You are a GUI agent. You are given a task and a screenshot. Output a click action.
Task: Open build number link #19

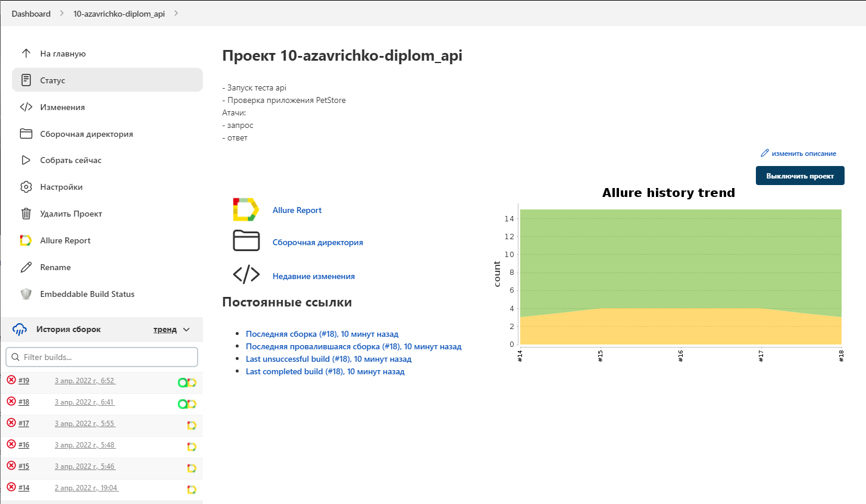tap(24, 381)
